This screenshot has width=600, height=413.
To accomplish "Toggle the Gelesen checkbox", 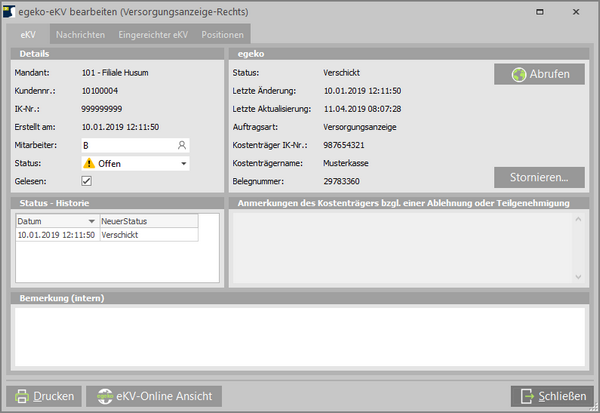I will coord(87,181).
